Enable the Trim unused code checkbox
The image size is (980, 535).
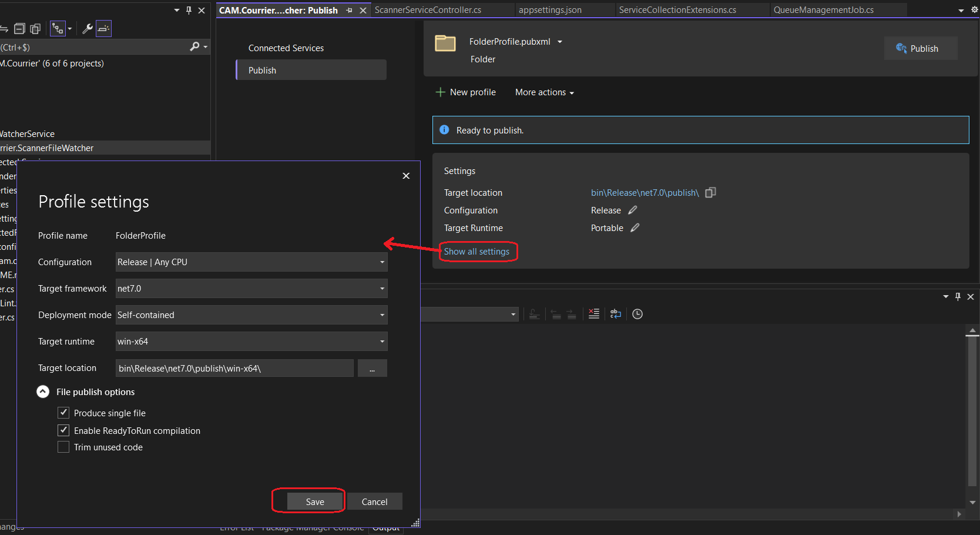click(x=63, y=447)
